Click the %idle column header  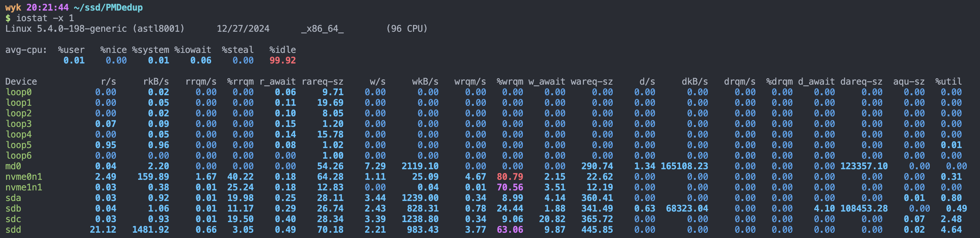283,50
